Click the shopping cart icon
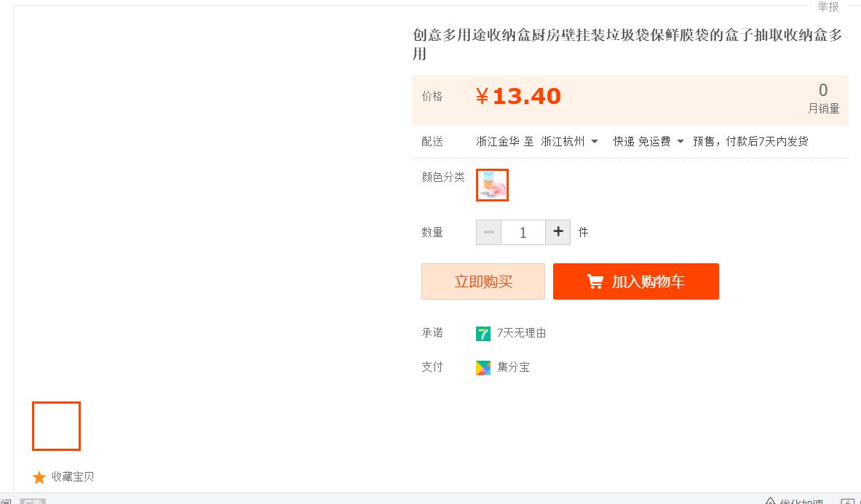 (595, 281)
